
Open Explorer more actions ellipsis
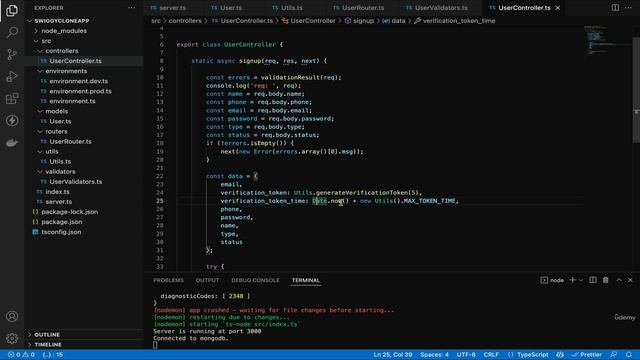(131, 8)
